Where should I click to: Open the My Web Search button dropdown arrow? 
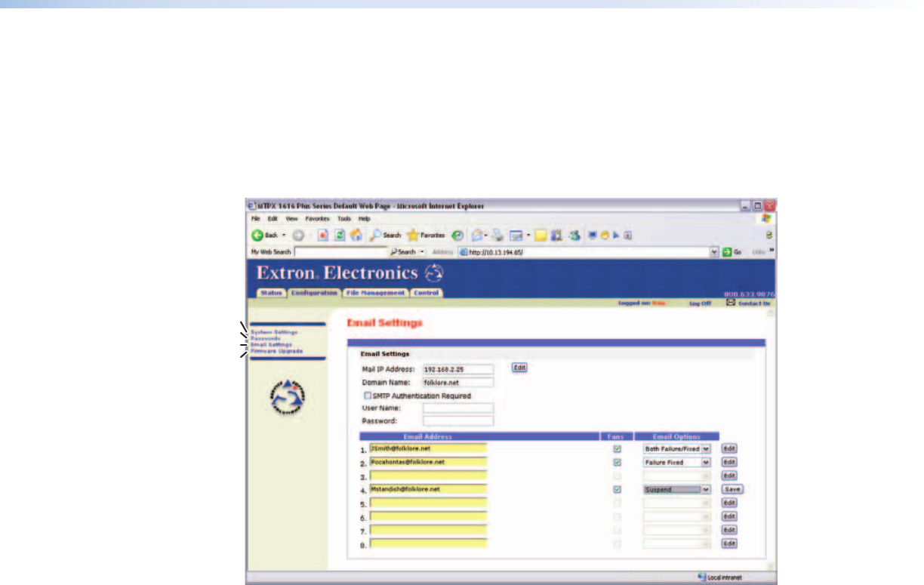422,251
